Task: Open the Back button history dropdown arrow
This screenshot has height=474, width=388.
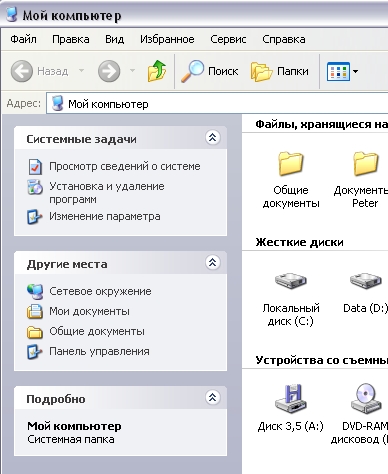Action: pyautogui.click(x=81, y=71)
